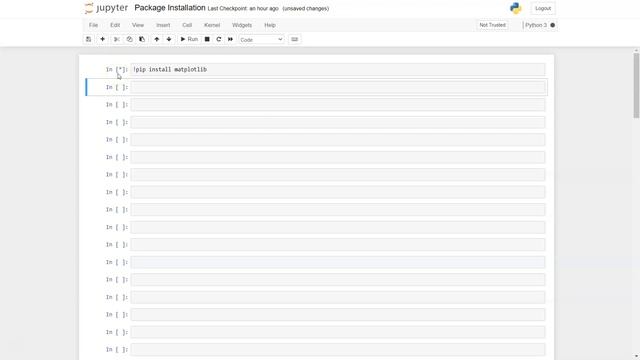Open the Edit menu

tap(115, 25)
